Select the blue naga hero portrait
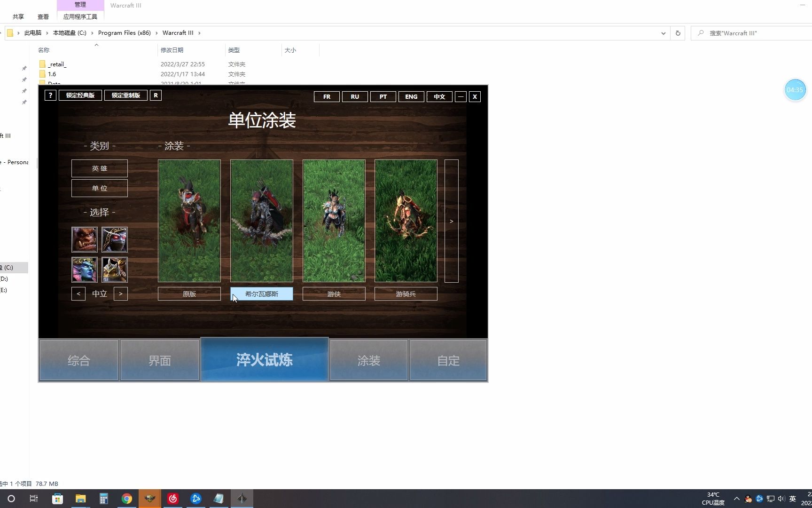The height and width of the screenshot is (508, 812). 85,270
